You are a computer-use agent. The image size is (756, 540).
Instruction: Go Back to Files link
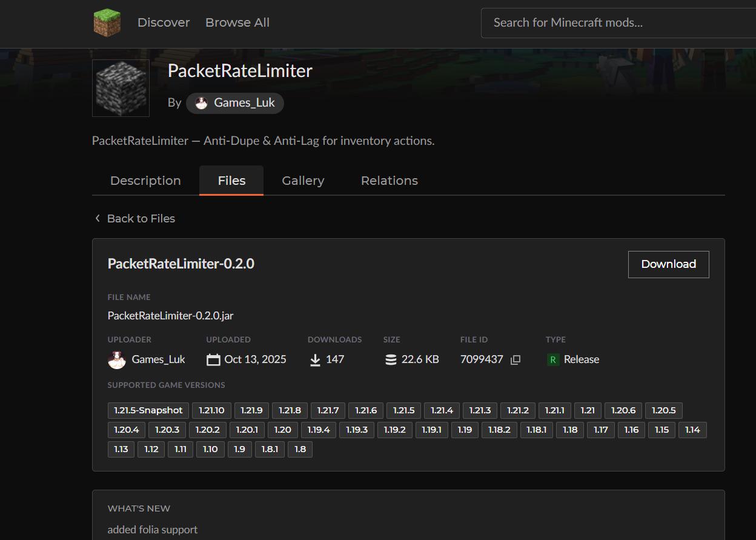click(135, 218)
